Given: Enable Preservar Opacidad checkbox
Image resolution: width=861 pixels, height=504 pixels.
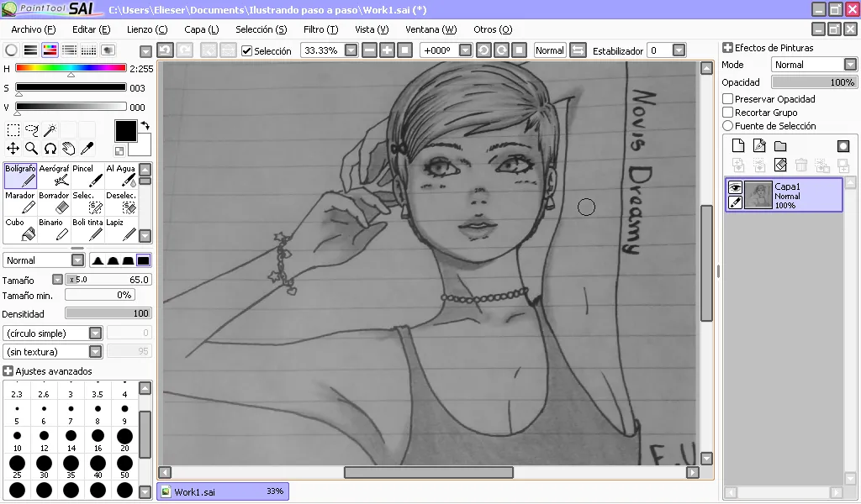Looking at the screenshot, I should point(727,99).
